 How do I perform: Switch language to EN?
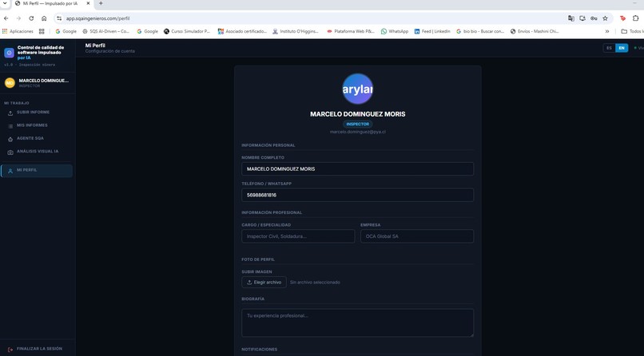pyautogui.click(x=622, y=48)
